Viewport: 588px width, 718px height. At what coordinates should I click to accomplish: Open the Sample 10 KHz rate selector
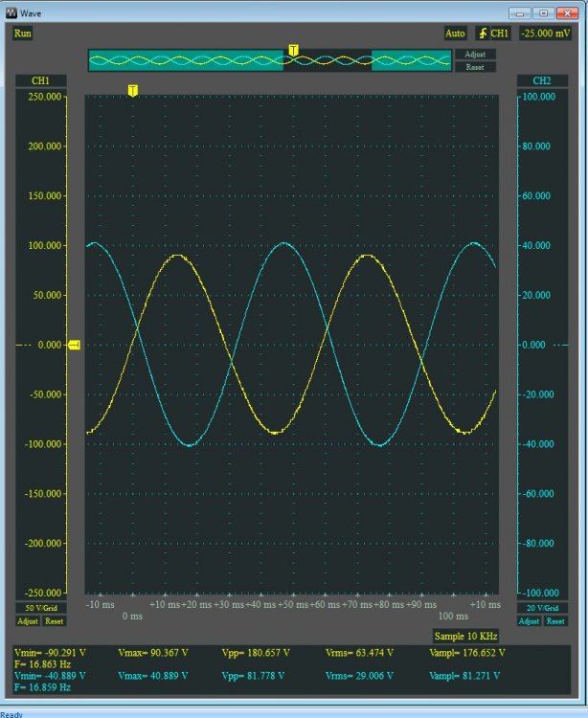click(464, 635)
